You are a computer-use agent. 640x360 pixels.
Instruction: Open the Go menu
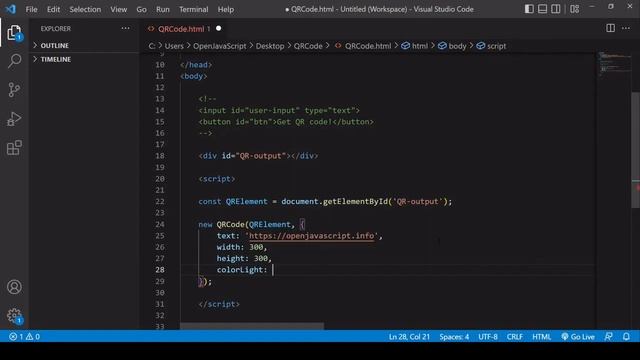tap(141, 9)
